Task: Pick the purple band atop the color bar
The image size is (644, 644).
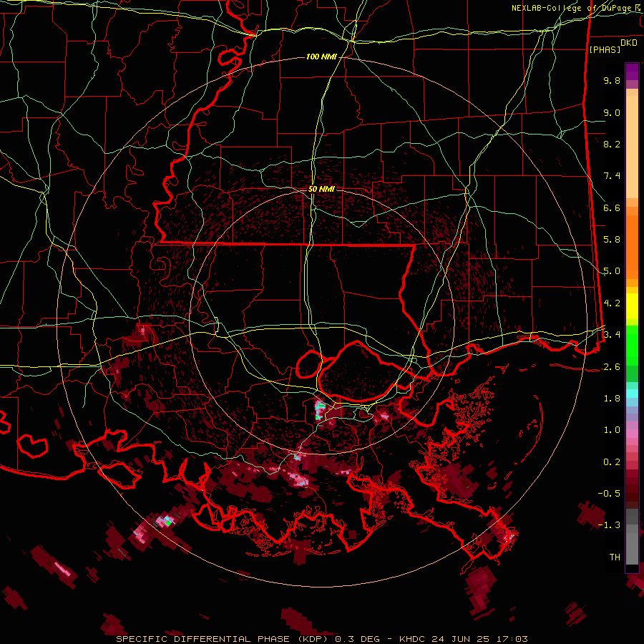Action: click(x=632, y=72)
